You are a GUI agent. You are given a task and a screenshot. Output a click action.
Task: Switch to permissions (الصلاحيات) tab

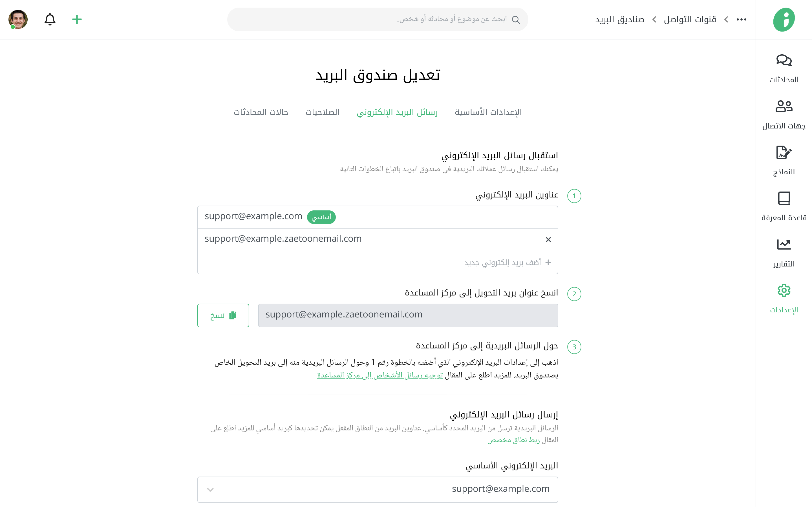coord(322,112)
